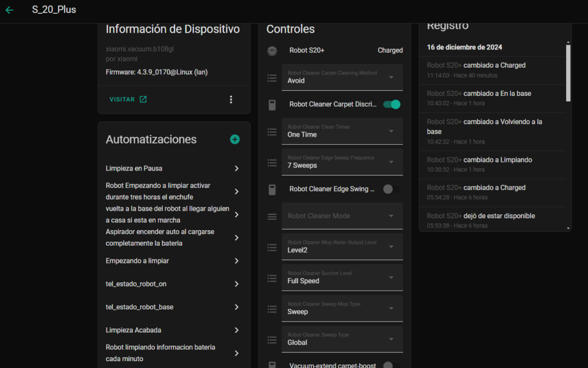This screenshot has height=368, width=588.
Task: Click the Robot S20+ vacuum icon
Action: click(x=272, y=51)
